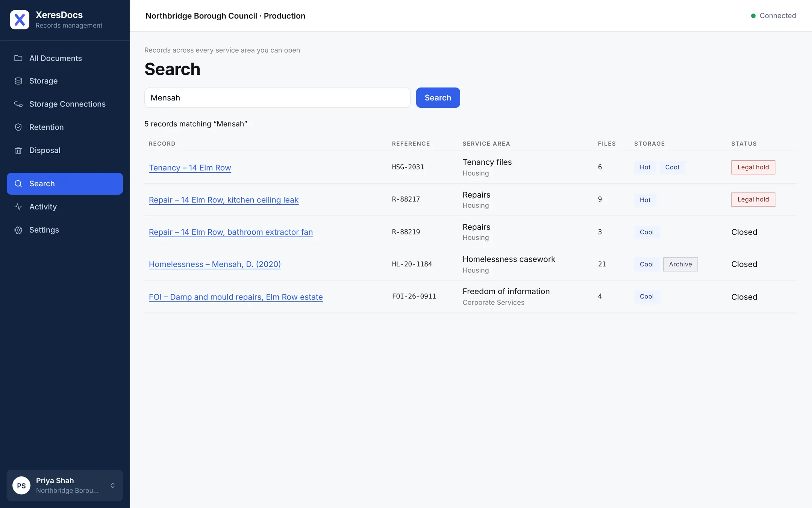
Task: Click Cool tag on FOI-26-0911 row
Action: (647, 297)
